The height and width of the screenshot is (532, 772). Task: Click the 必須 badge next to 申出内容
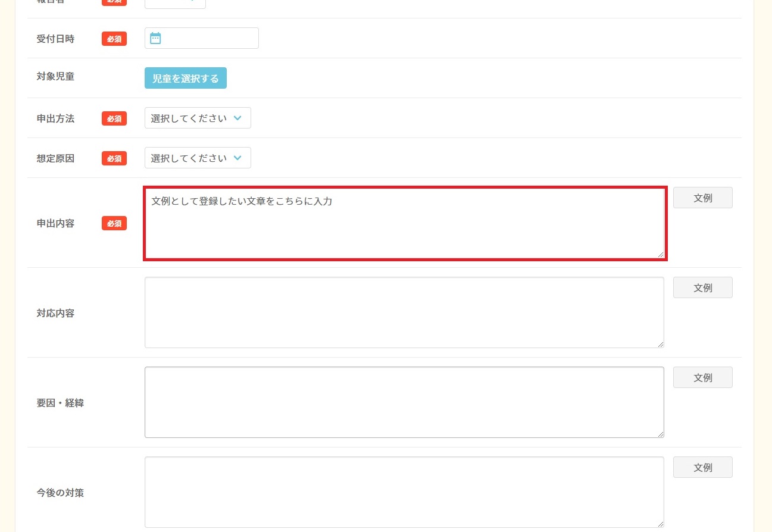[114, 223]
